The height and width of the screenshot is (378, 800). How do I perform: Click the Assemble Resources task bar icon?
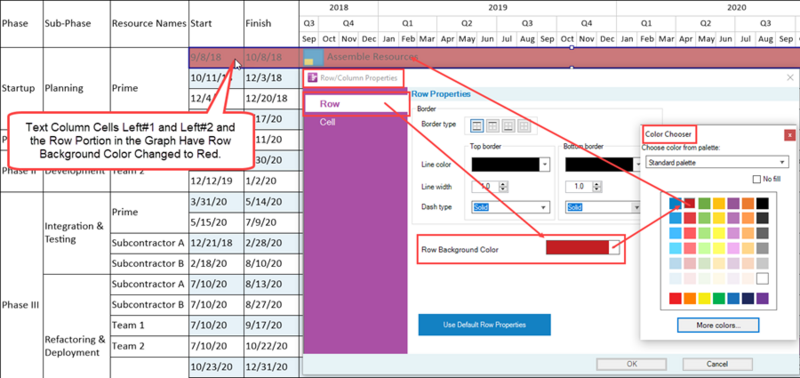point(313,58)
